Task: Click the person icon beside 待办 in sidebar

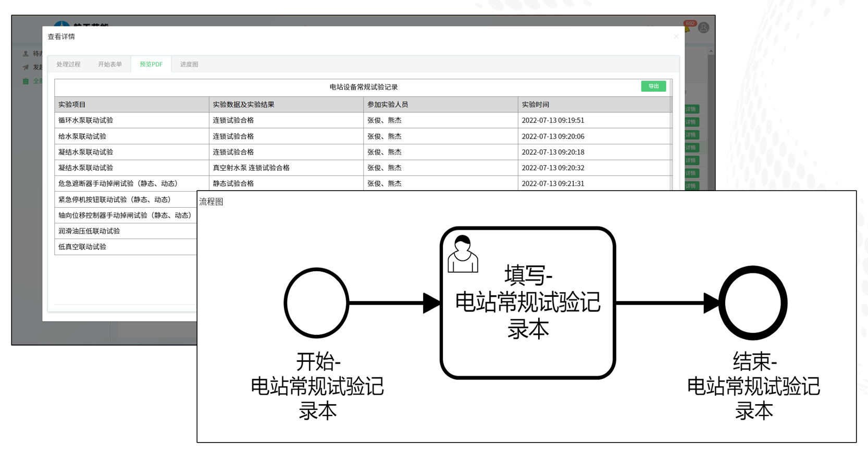Action: [x=26, y=54]
